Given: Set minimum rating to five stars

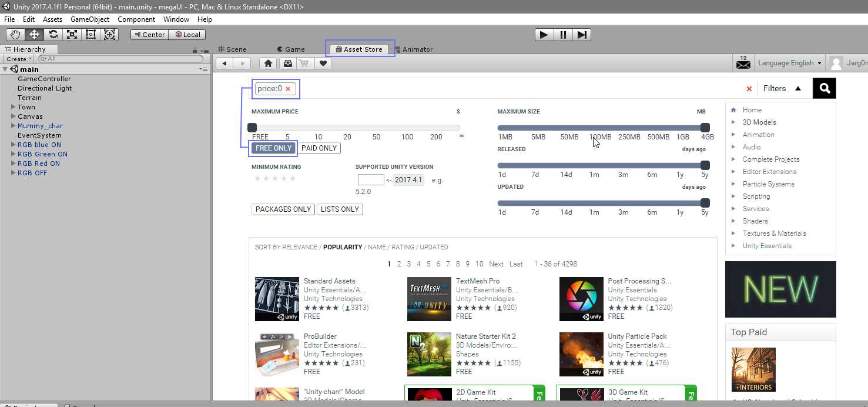Looking at the screenshot, I should (293, 178).
